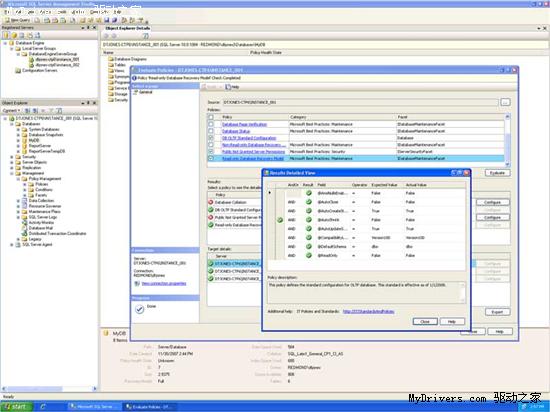Switch to the Object Explorer Details tab

127,28
